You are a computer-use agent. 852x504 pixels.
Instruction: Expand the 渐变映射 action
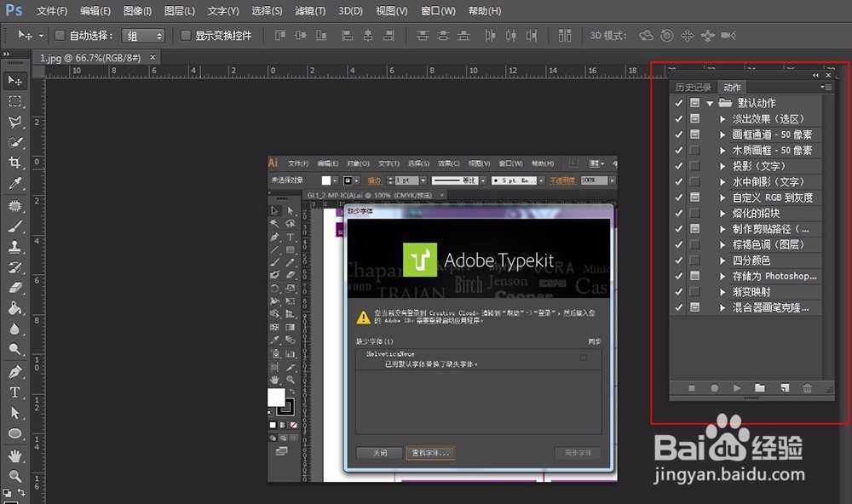coord(722,292)
